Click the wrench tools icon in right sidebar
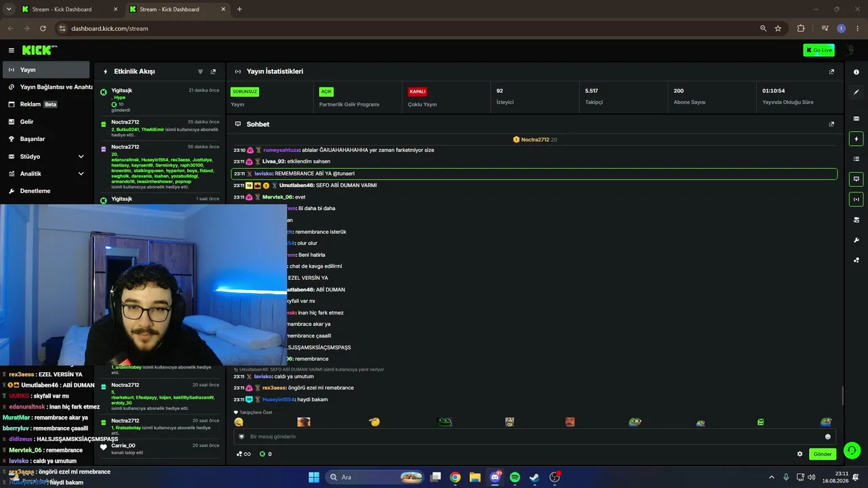The width and height of the screenshot is (868, 488). [856, 240]
